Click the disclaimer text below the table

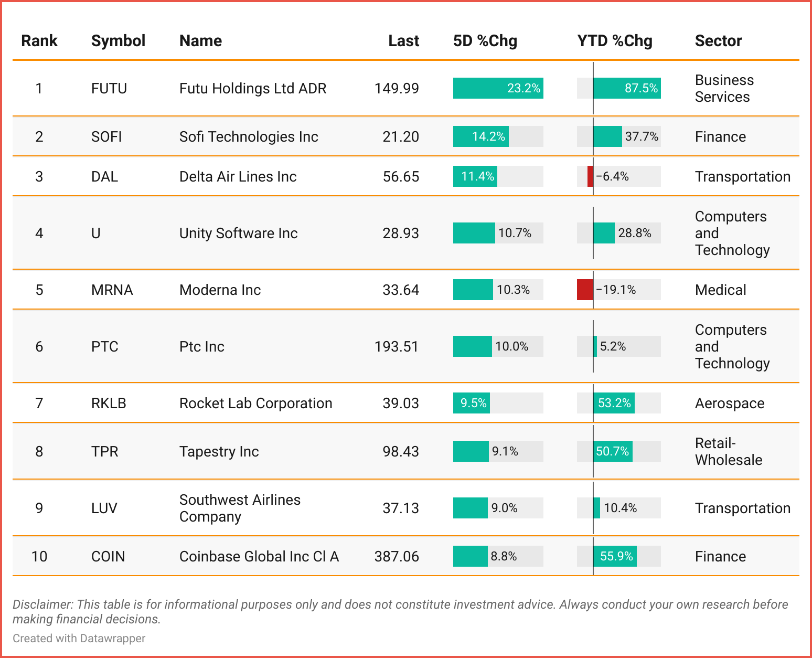coord(400,611)
